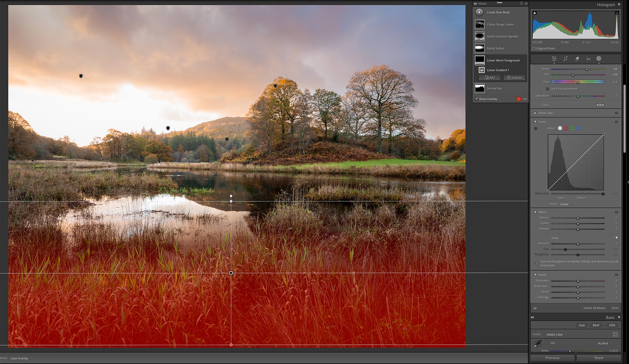The width and height of the screenshot is (629, 364).
Task: Select the Masking tool icon
Action: point(599,59)
